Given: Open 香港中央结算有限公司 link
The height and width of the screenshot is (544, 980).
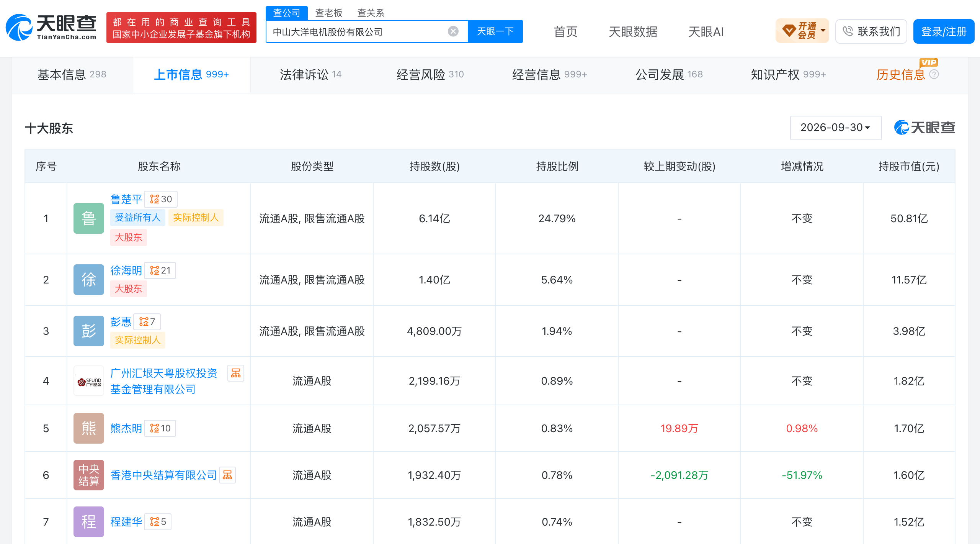Looking at the screenshot, I should click(x=163, y=475).
